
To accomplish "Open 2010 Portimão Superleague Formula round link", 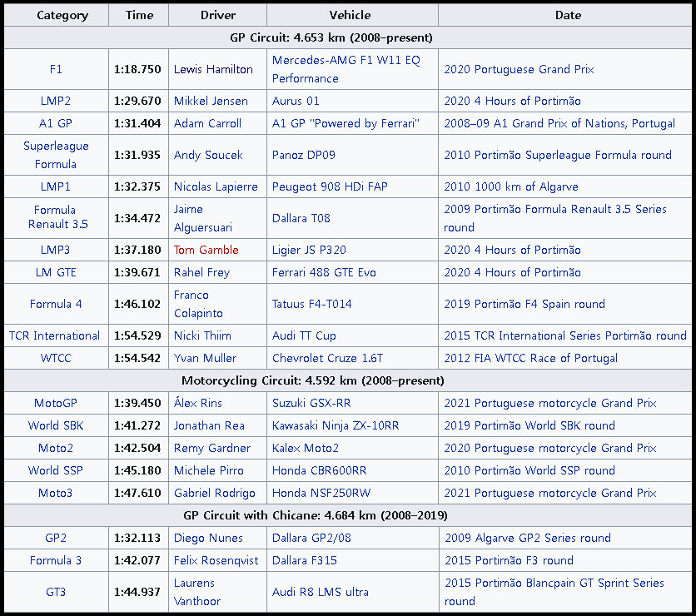I will pos(558,155).
